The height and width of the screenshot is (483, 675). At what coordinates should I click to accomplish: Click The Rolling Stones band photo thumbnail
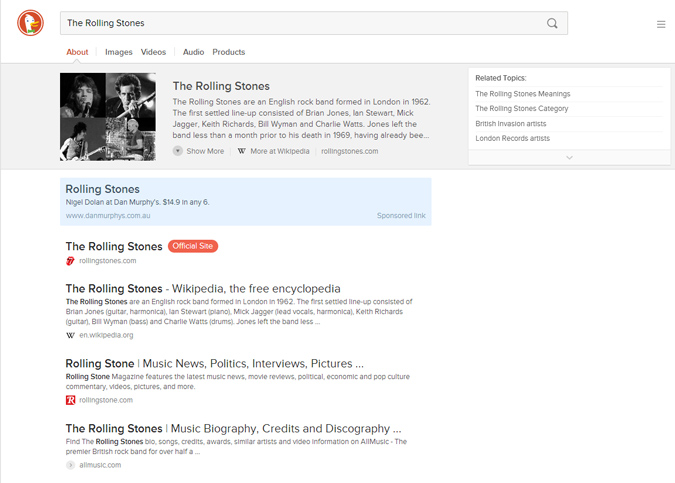point(108,116)
